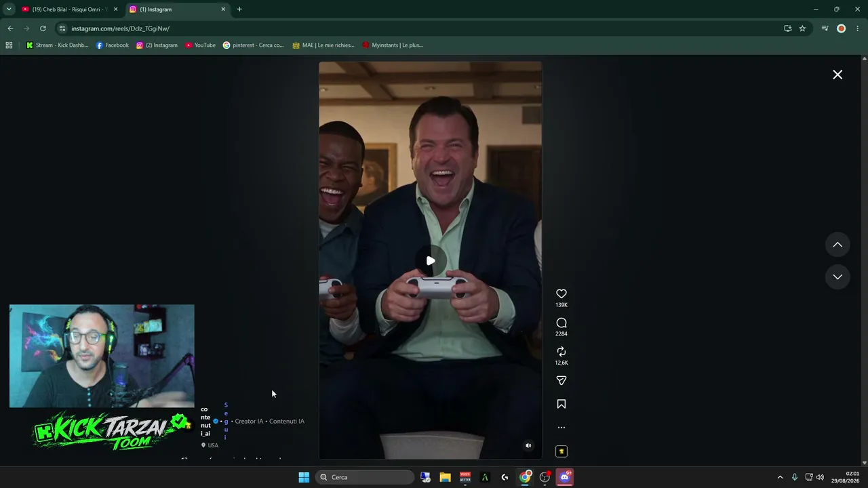Open Discord from the taskbar
The width and height of the screenshot is (868, 488).
point(565,477)
